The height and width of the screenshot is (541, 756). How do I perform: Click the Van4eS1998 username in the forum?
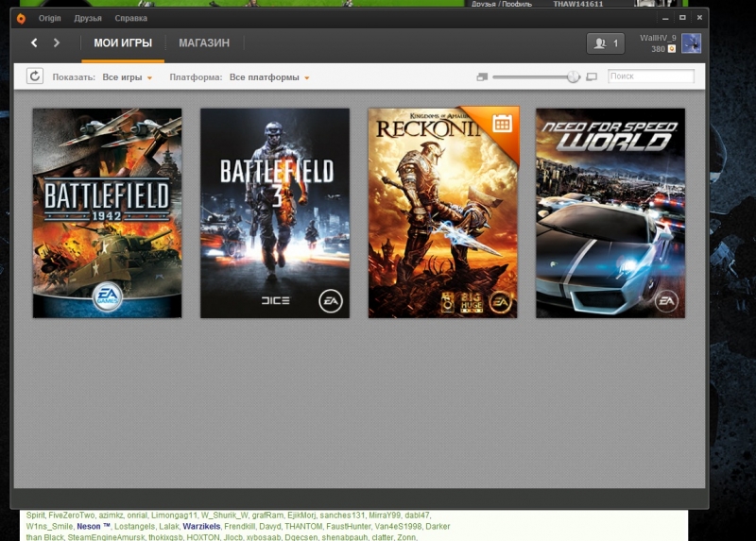click(x=399, y=527)
